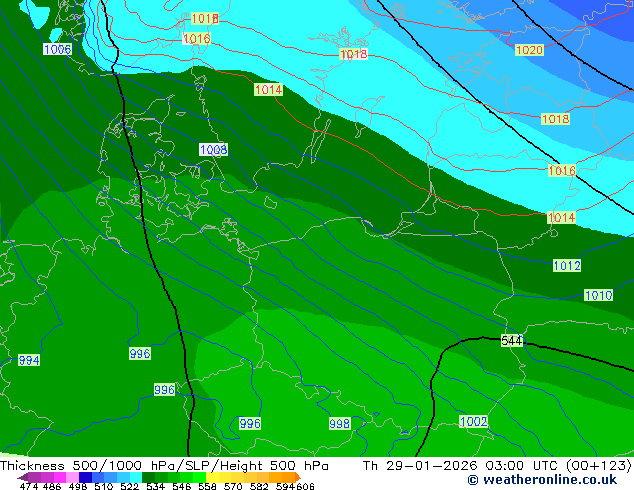Click the legend value 594

[x=285, y=486]
